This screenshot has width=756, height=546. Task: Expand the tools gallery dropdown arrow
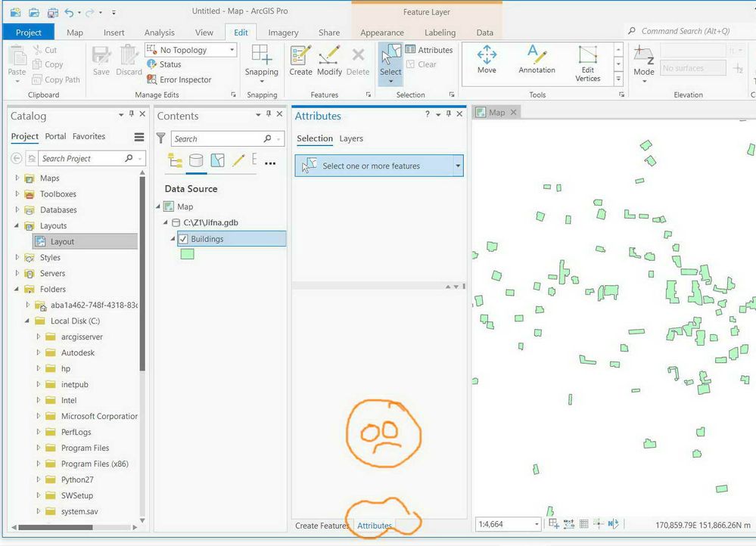[618, 79]
